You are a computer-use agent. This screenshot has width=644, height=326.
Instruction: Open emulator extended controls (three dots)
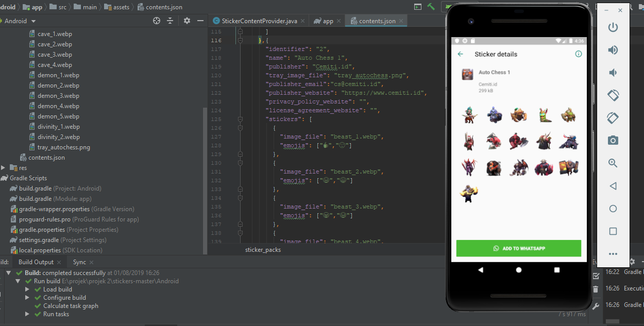(x=613, y=254)
